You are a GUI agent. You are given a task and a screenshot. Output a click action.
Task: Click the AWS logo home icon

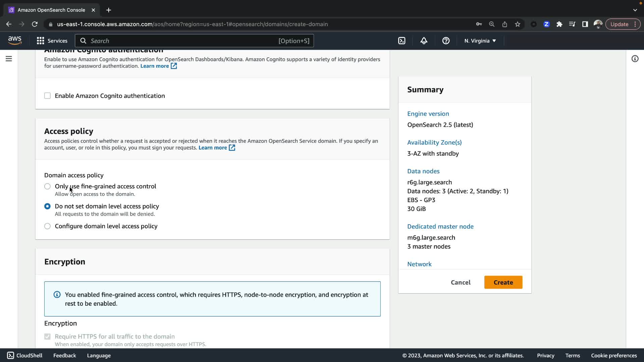15,41
